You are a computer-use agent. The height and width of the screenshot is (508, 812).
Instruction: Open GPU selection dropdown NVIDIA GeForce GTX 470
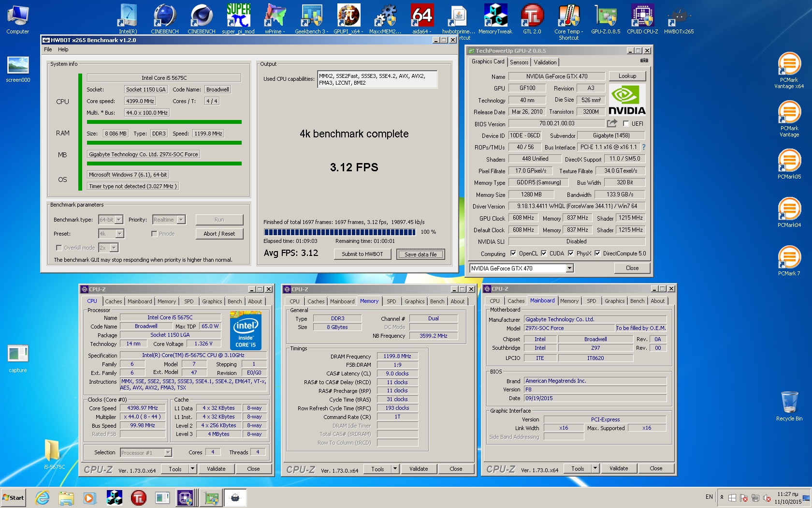[522, 268]
